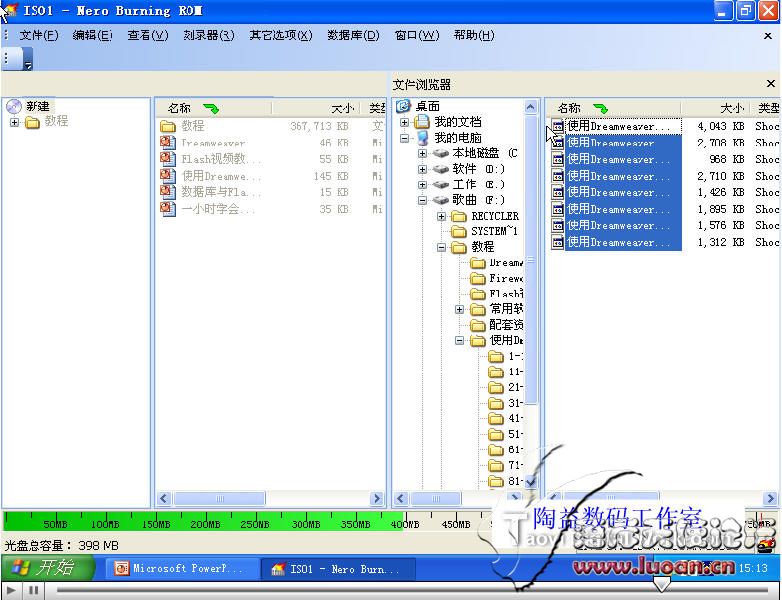Expand the 教程 folder in compilation tree
This screenshot has width=782, height=600.
[x=14, y=122]
